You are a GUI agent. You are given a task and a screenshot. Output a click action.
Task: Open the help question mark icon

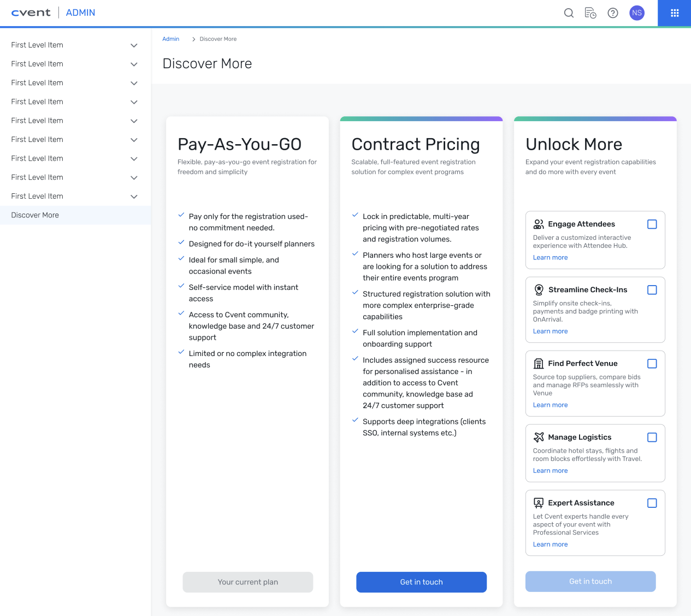point(613,13)
